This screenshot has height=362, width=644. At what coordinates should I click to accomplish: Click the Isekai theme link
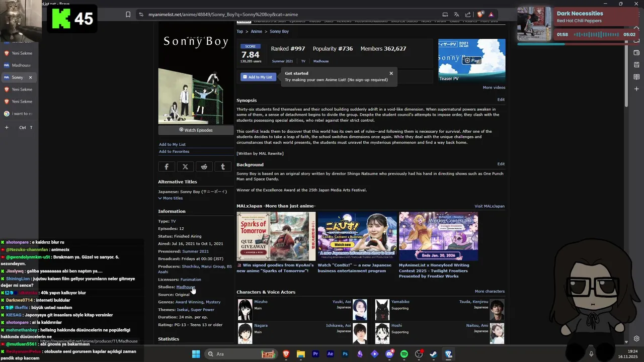182,310
